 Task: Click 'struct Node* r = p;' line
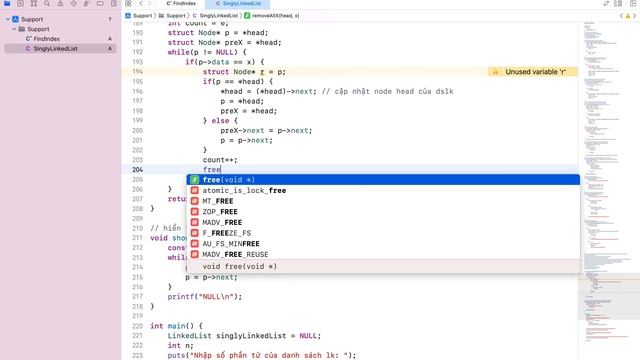point(244,72)
